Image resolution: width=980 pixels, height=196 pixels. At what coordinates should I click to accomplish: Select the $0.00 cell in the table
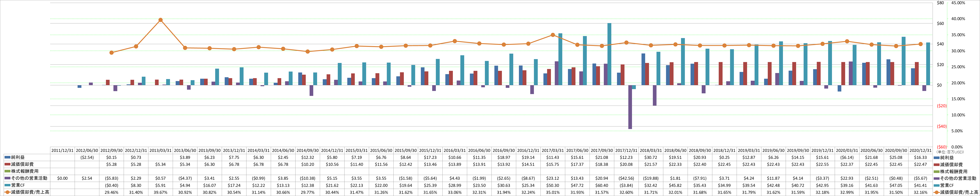click(x=62, y=178)
